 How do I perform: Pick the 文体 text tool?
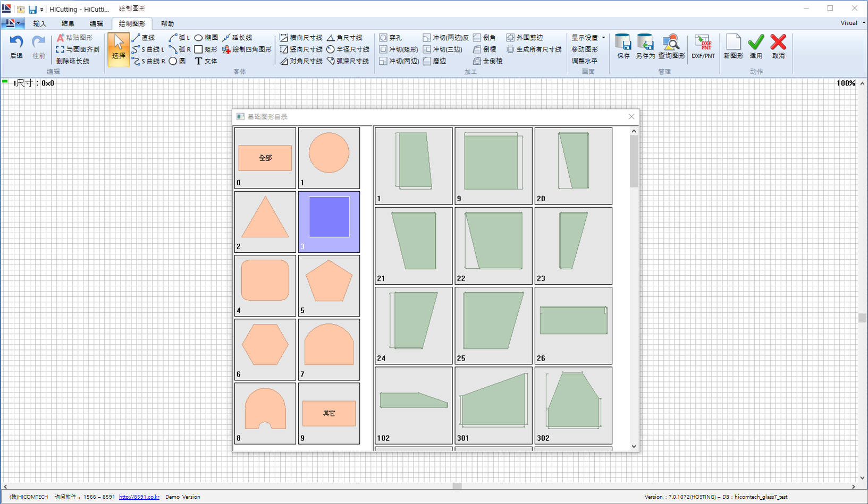[206, 61]
